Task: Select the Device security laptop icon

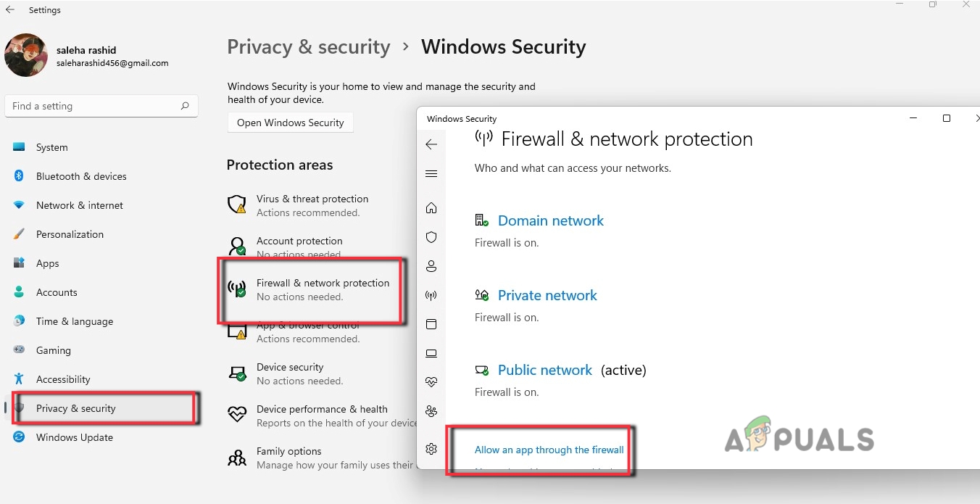Action: pyautogui.click(x=431, y=353)
